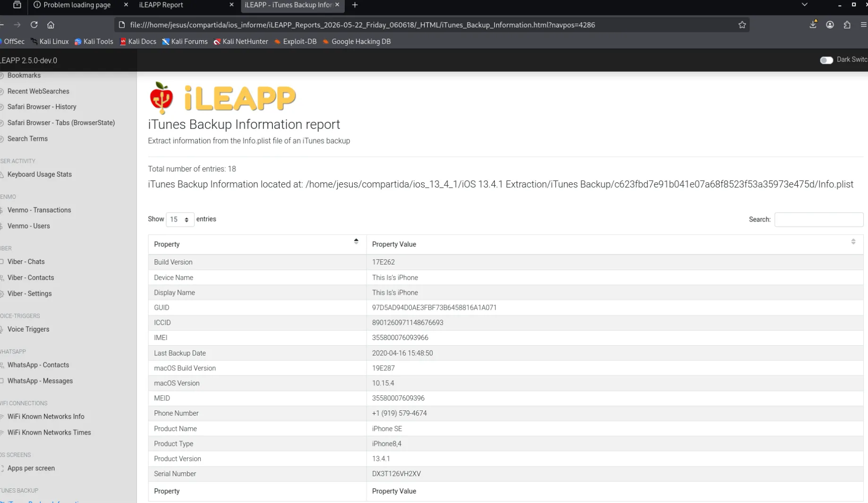The image size is (868, 503).
Task: Open the OffSec bookmark
Action: [x=12, y=42]
